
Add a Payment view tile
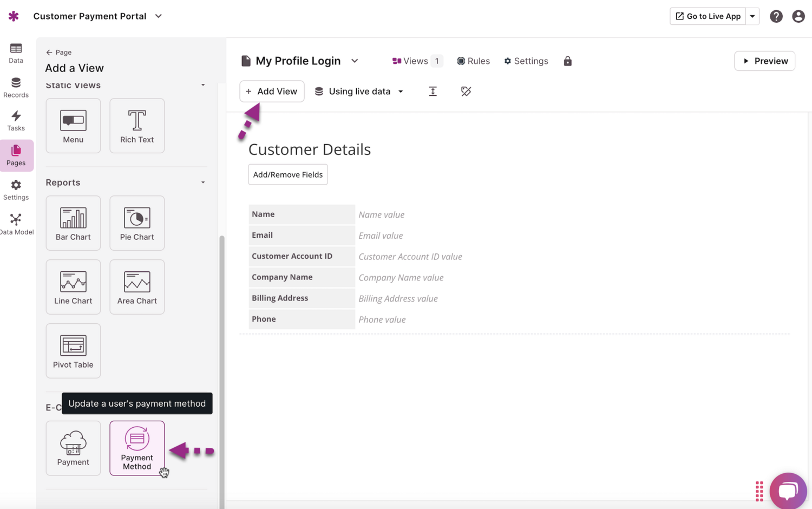[x=73, y=448]
